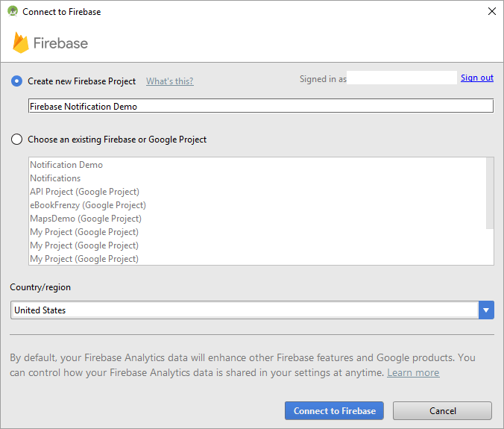Open the What's this? help link
This screenshot has height=429, width=504.
tap(169, 81)
